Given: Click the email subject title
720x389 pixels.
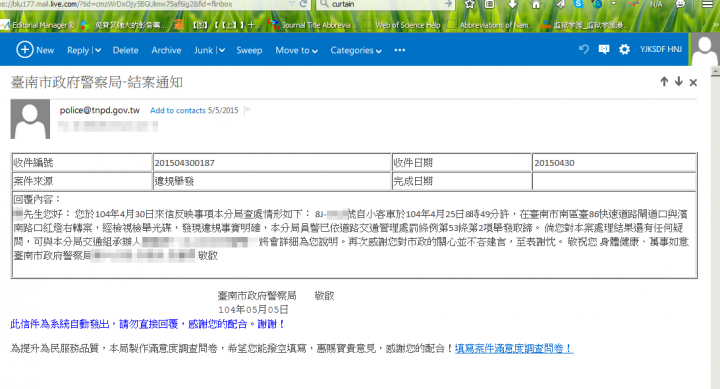Looking at the screenshot, I should pos(97,82).
